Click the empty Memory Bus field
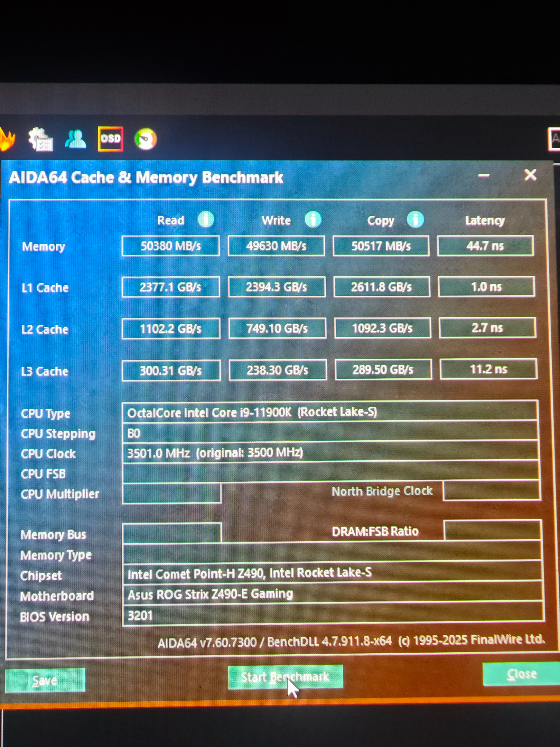This screenshot has height=747, width=560. coord(172,533)
